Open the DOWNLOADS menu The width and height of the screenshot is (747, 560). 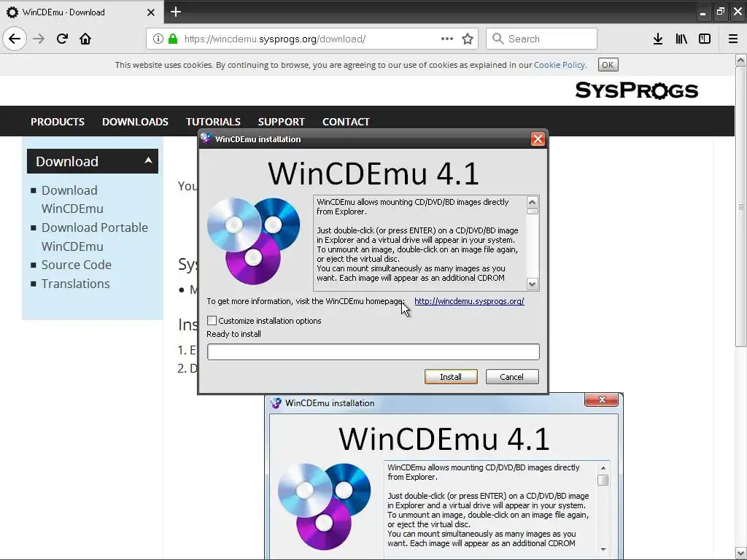coord(135,122)
